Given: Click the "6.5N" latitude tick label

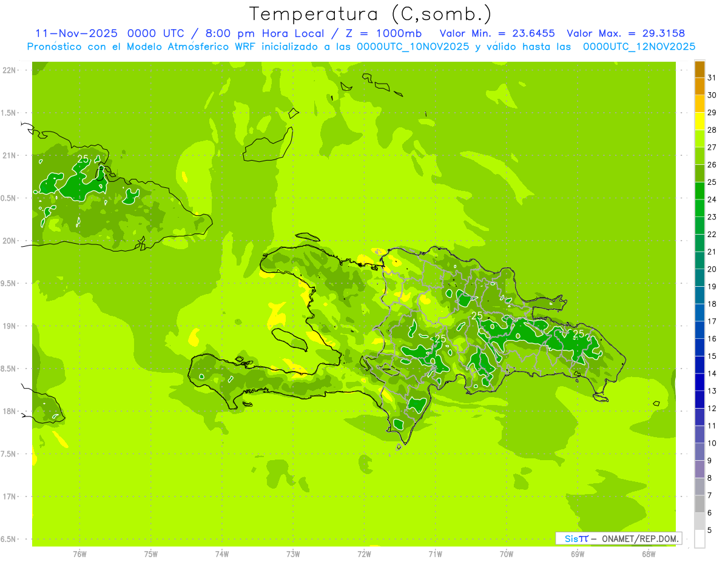Looking at the screenshot, I should click(9, 539).
